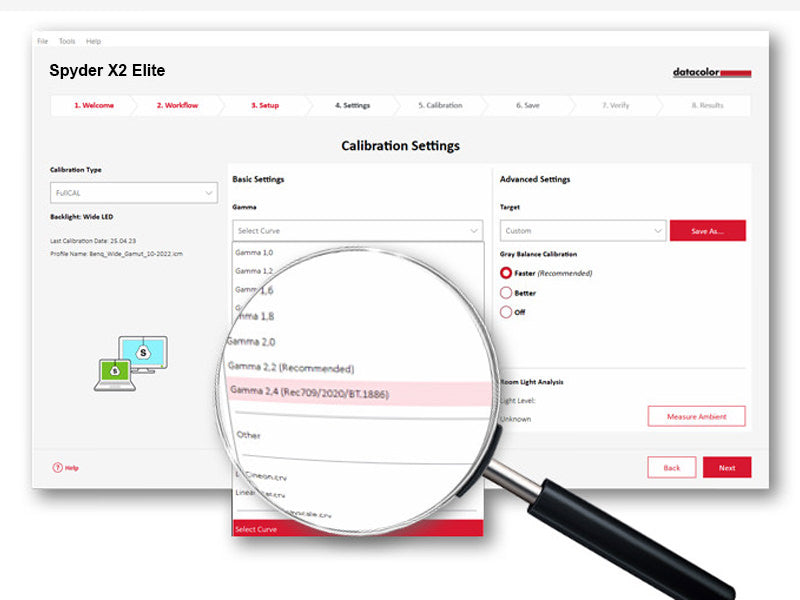Select Better gray balance option
Viewport: 800px width, 600px height.
tap(506, 293)
